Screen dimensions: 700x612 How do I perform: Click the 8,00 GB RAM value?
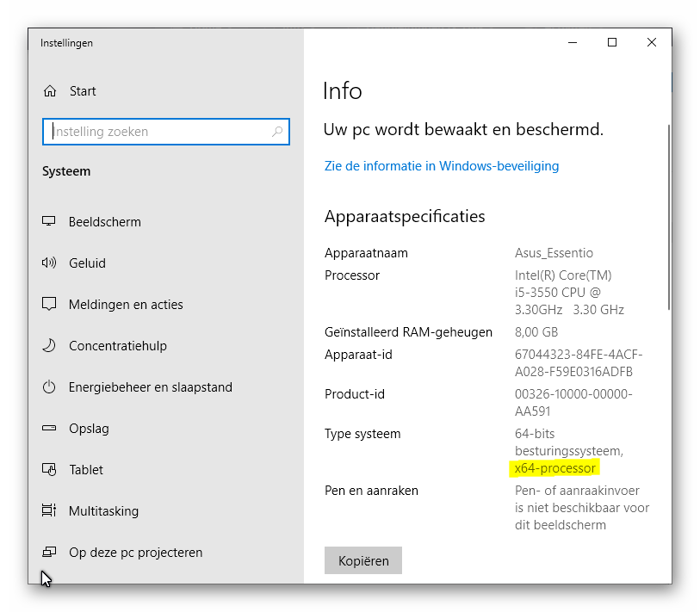(536, 332)
